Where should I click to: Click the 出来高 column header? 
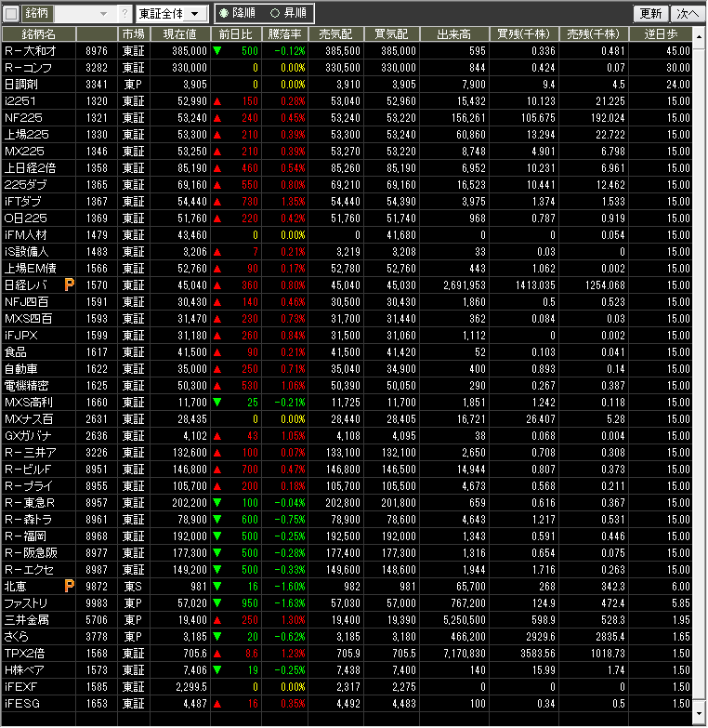(x=456, y=33)
